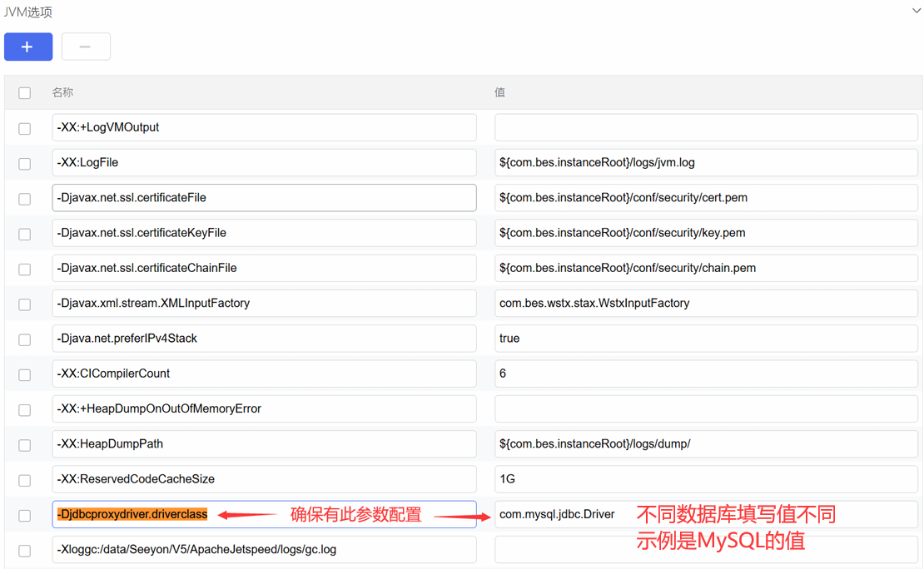
Task: Select checkbox for -XX:LogFile row
Action: click(x=25, y=164)
